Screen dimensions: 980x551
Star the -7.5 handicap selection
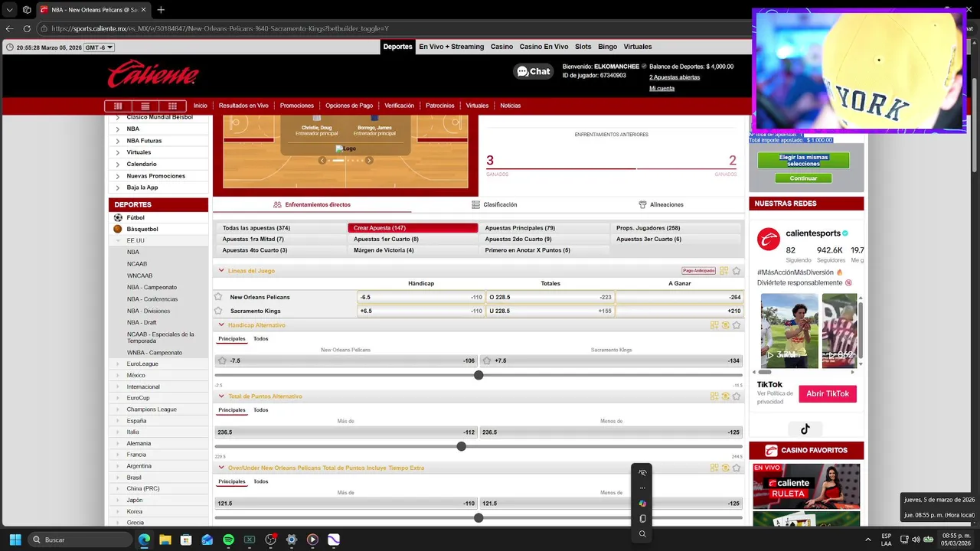coord(222,360)
